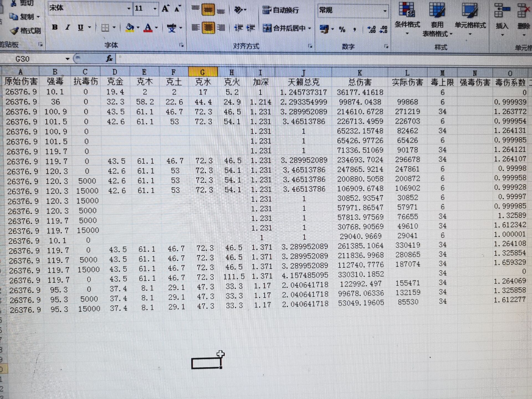
Task: Toggle underline formatting
Action: pyautogui.click(x=80, y=27)
